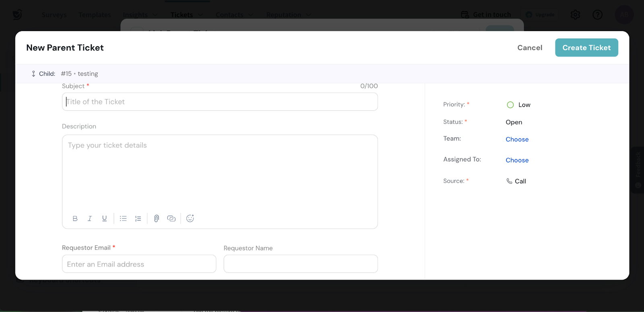Open the Status dropdown showing Open
This screenshot has width=644, height=312.
514,122
